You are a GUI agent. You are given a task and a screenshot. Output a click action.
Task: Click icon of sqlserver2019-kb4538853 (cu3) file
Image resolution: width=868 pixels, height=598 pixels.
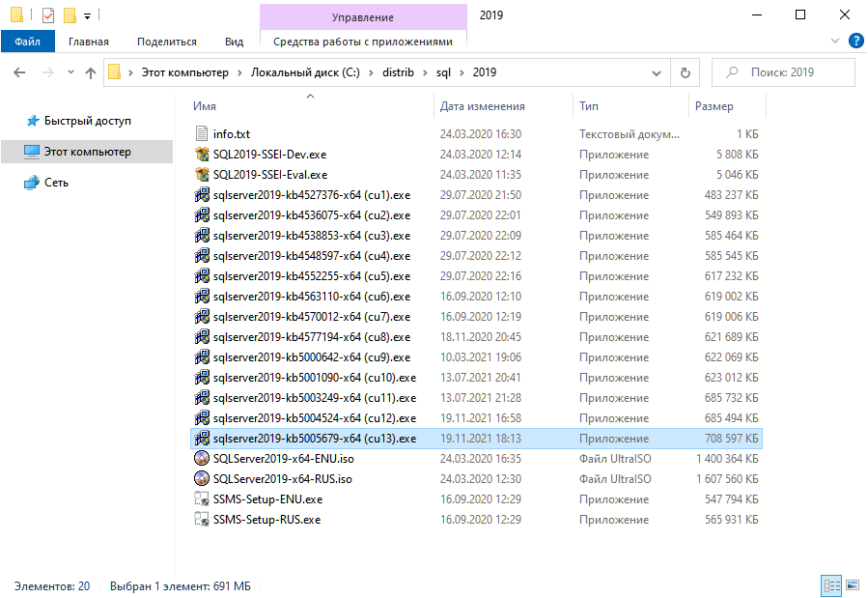coord(202,236)
